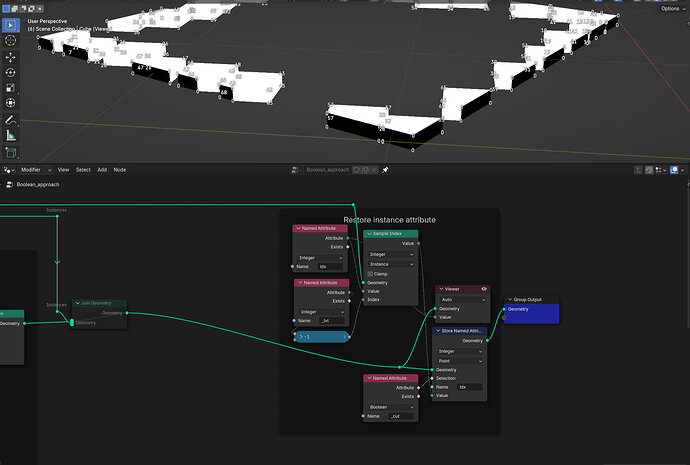Viewport: 690px width, 465px height.
Task: Toggle the pin icon beside Boolean_approach
Action: 385,170
